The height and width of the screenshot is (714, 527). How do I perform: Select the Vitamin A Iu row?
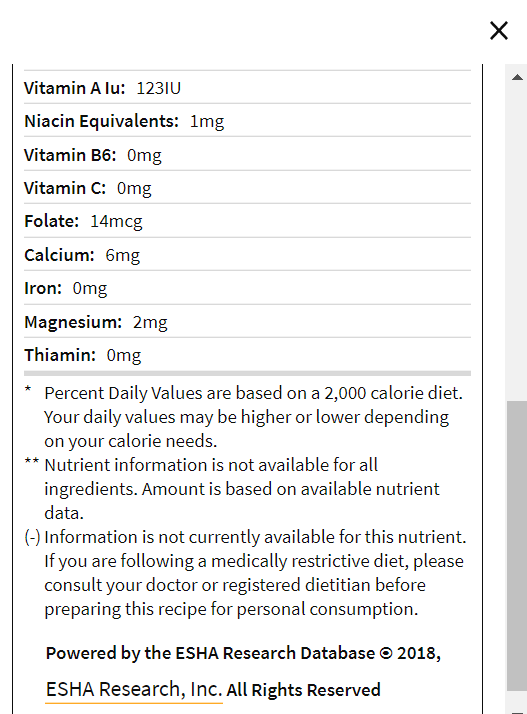(x=247, y=87)
